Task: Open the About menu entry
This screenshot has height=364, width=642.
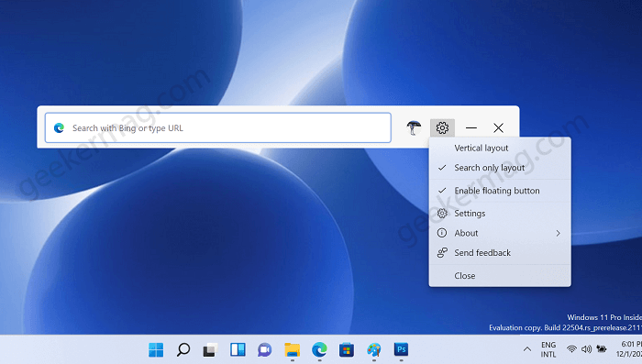Action: tap(500, 233)
